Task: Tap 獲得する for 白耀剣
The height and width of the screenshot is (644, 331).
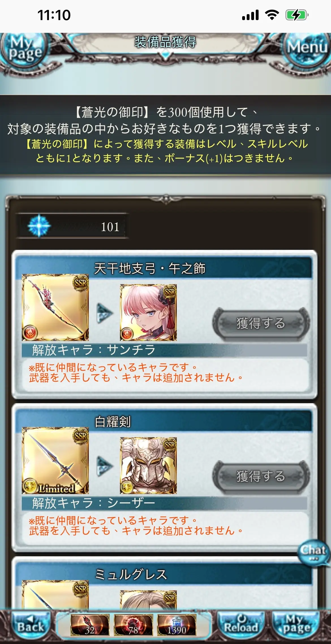Action: (x=261, y=476)
